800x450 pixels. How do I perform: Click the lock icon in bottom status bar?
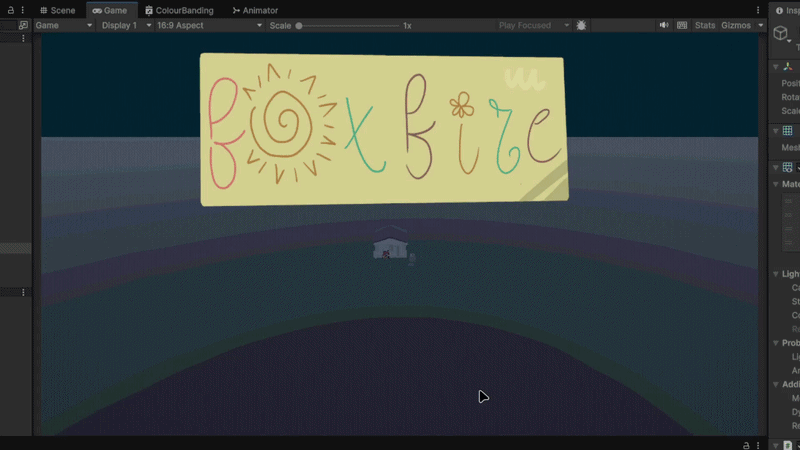coord(746,445)
